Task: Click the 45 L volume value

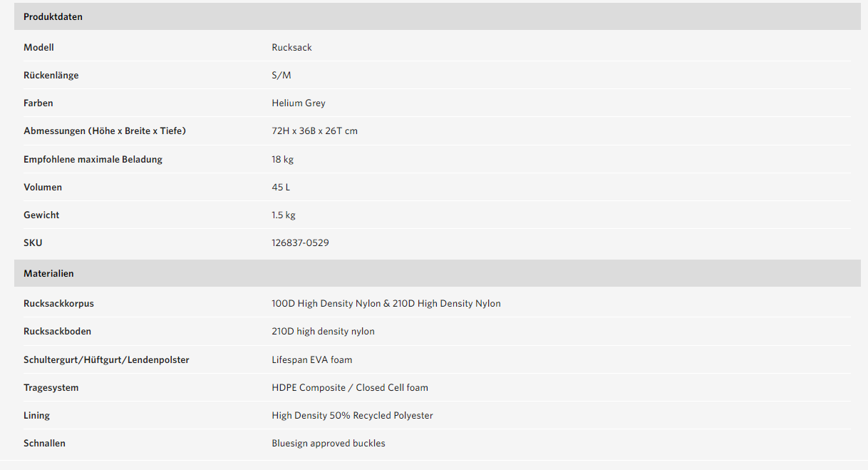Action: [x=280, y=187]
